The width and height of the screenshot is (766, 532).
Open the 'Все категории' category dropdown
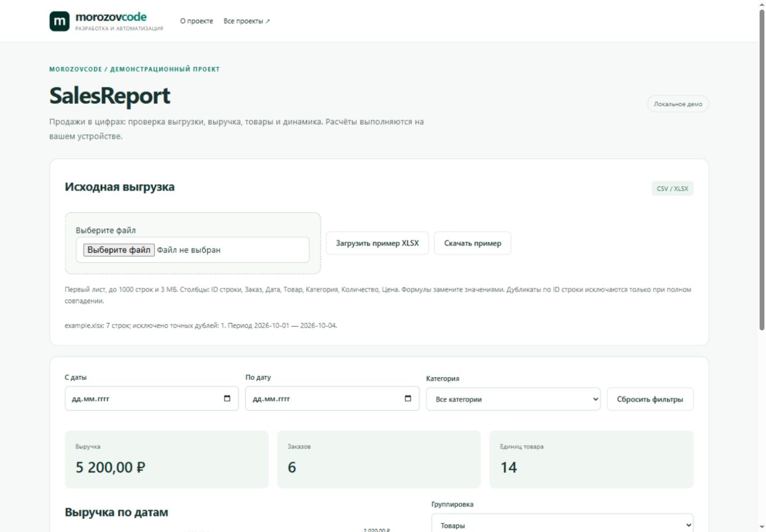coord(513,399)
